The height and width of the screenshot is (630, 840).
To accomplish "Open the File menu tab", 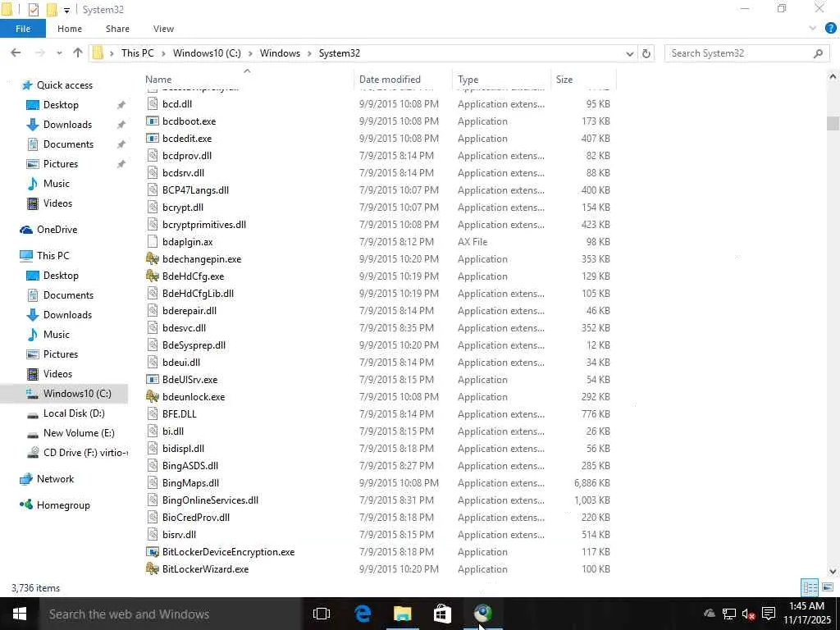I will pos(22,29).
